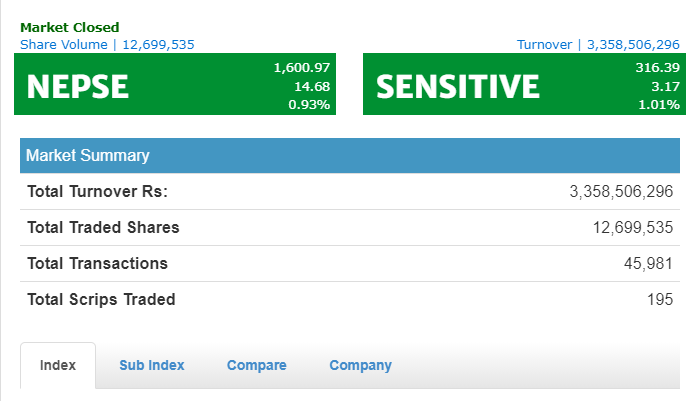
Task: Open the Index tab
Action: [58, 365]
